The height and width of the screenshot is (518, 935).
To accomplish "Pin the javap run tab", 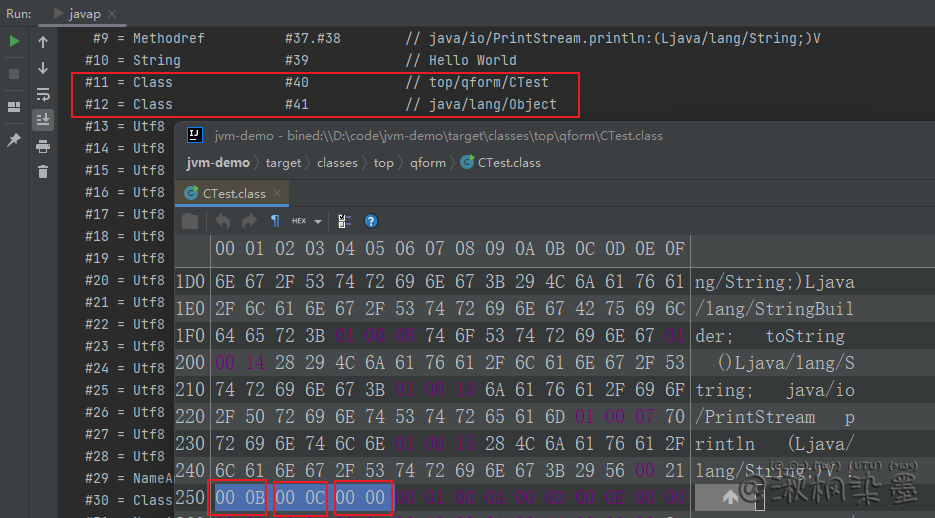I will pos(14,141).
